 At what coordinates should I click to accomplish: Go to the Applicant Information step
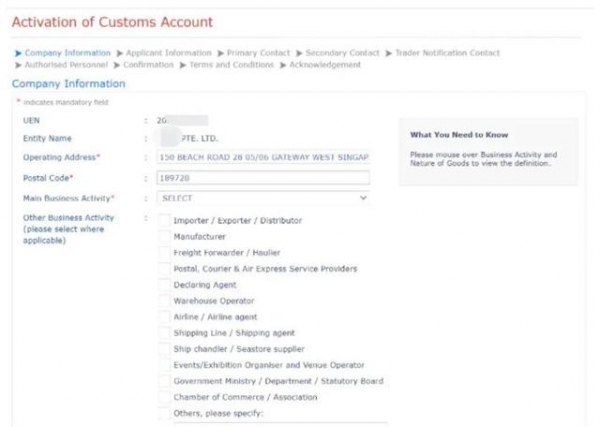click(x=168, y=53)
